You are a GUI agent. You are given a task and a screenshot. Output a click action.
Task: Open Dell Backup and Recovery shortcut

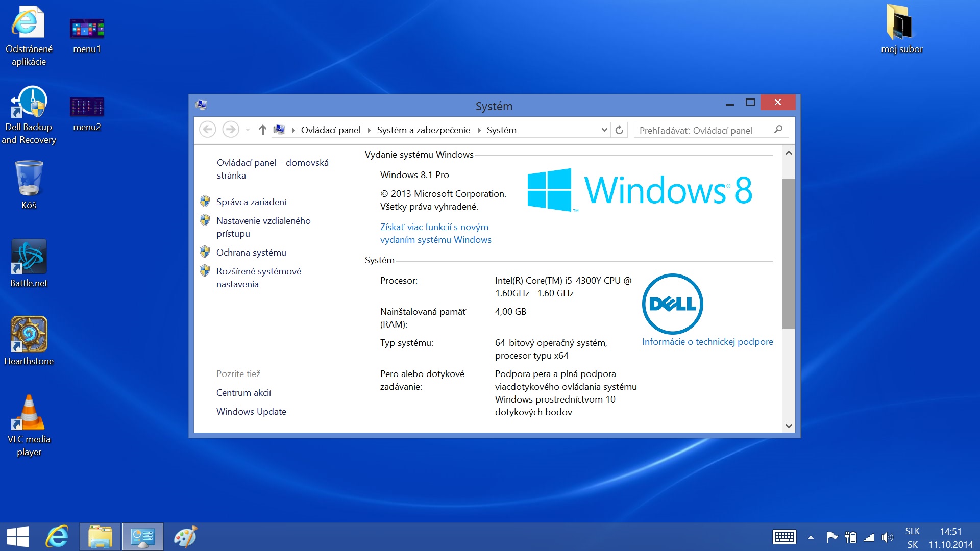(x=29, y=115)
